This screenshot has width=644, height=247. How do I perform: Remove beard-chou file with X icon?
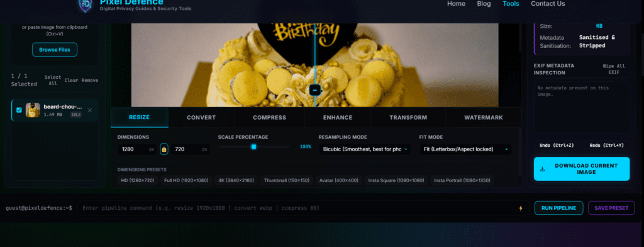point(89,110)
